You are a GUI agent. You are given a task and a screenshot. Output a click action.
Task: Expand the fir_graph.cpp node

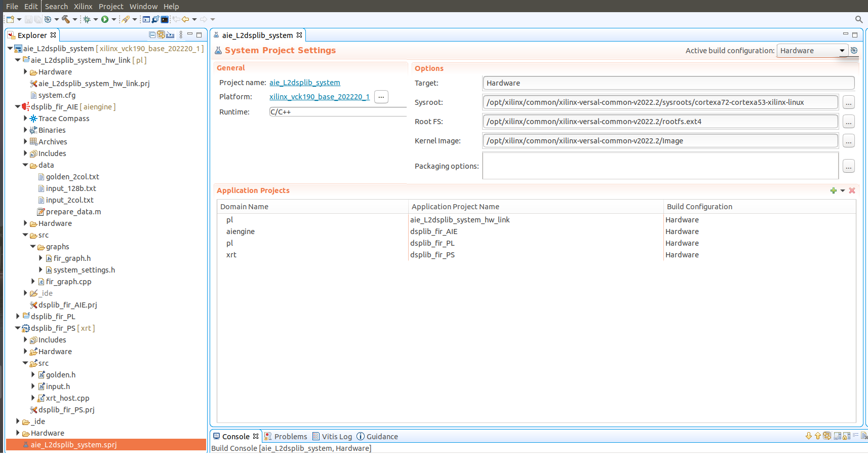coord(33,281)
